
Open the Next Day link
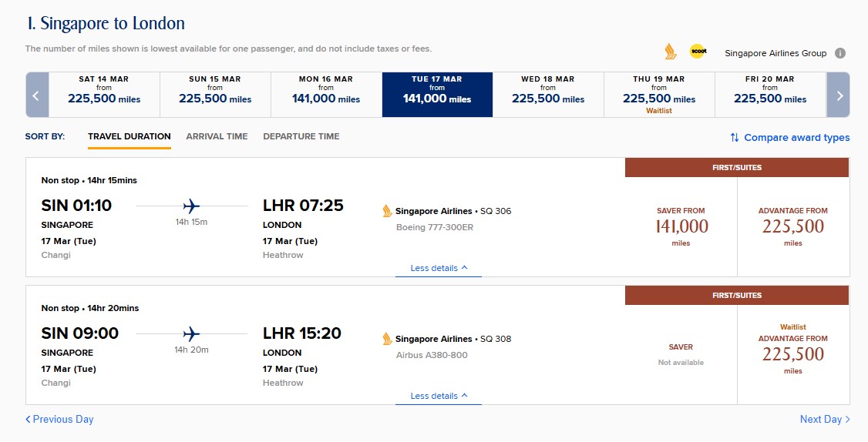[825, 419]
